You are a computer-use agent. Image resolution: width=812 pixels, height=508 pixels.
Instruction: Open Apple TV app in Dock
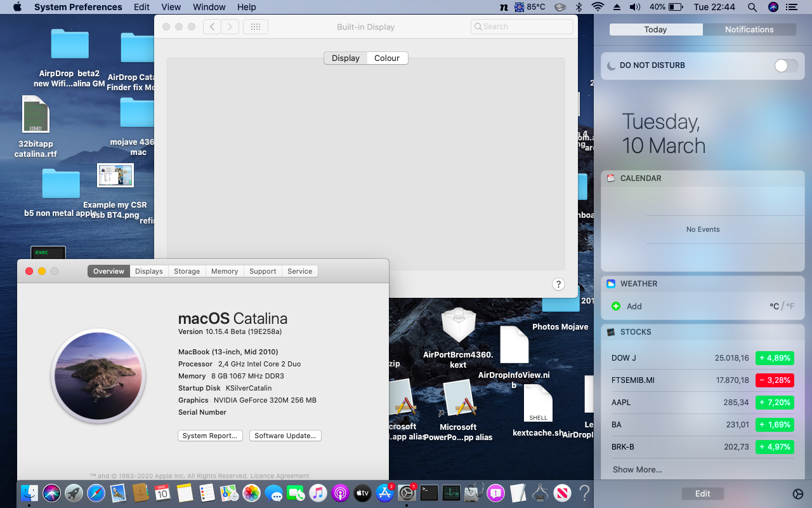click(x=362, y=493)
